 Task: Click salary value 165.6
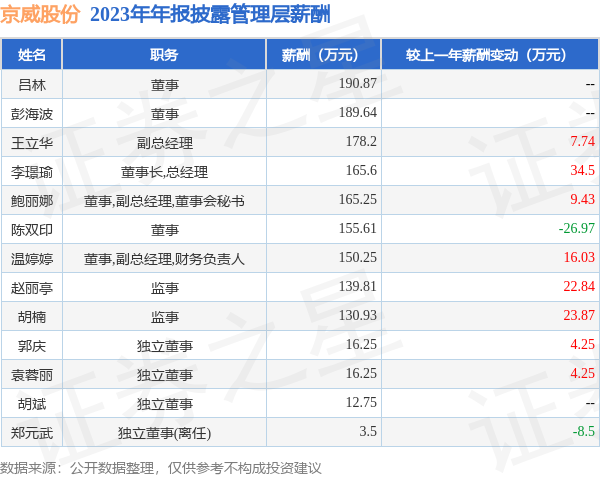click(361, 170)
